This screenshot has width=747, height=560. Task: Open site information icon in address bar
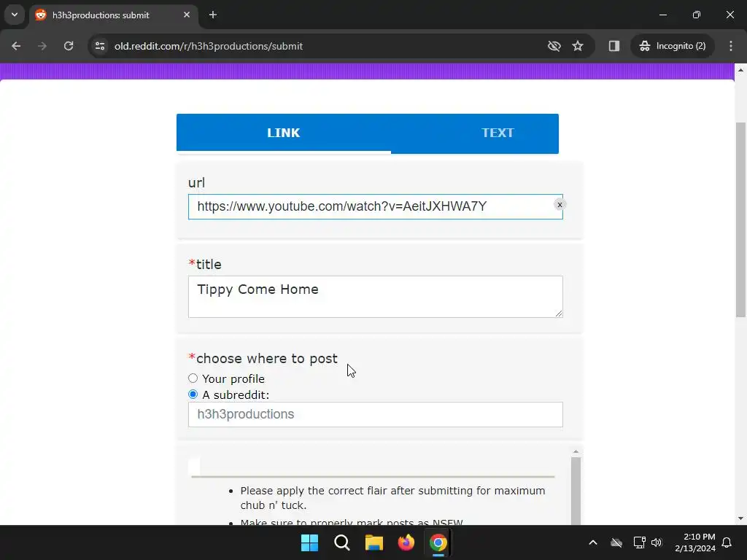tap(100, 46)
